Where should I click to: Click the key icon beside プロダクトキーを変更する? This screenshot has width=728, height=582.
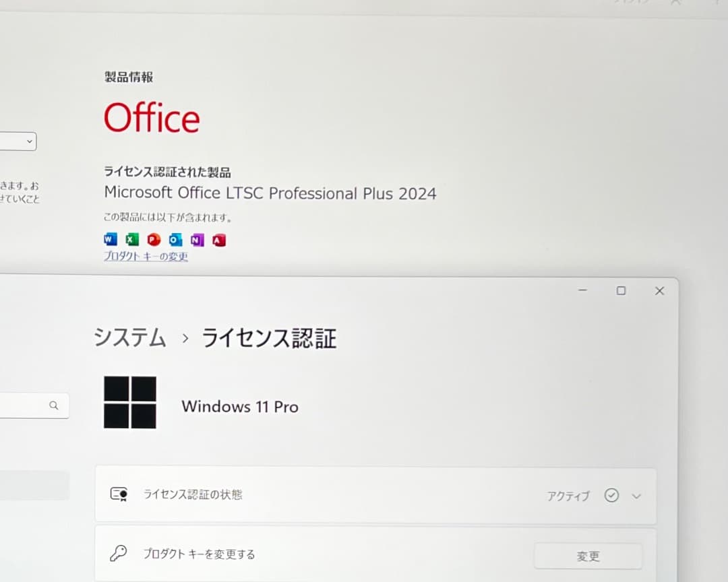(x=120, y=554)
